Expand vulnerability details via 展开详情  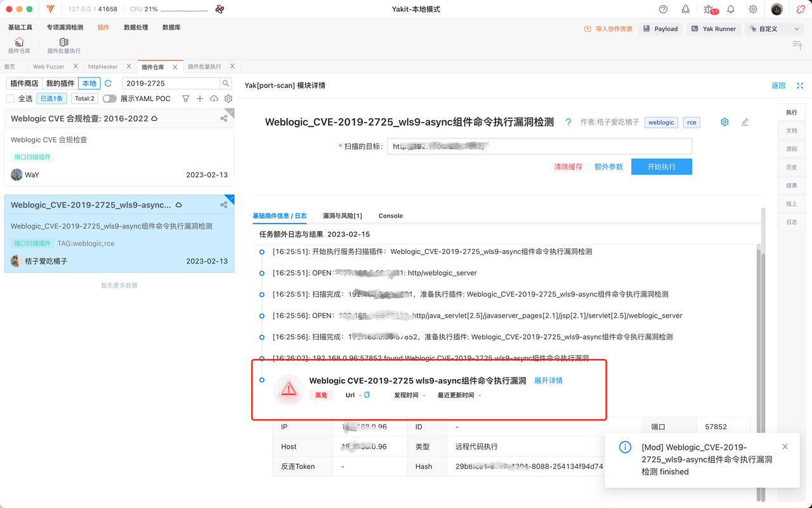click(x=548, y=380)
